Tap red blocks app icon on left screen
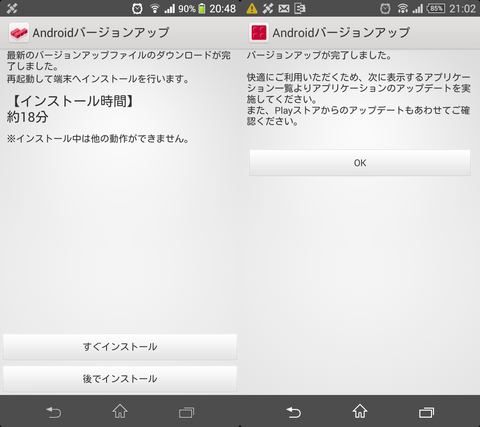 tap(19, 33)
